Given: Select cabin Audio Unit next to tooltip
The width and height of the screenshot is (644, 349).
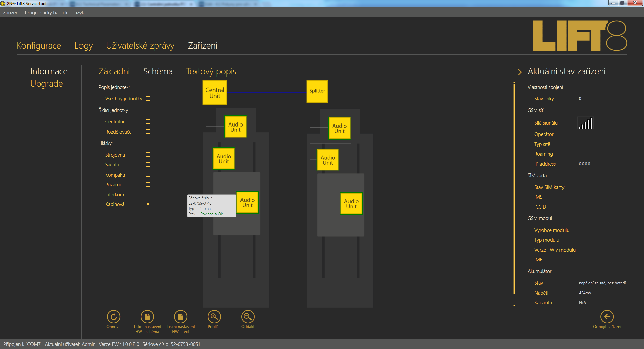Looking at the screenshot, I should (x=247, y=202).
